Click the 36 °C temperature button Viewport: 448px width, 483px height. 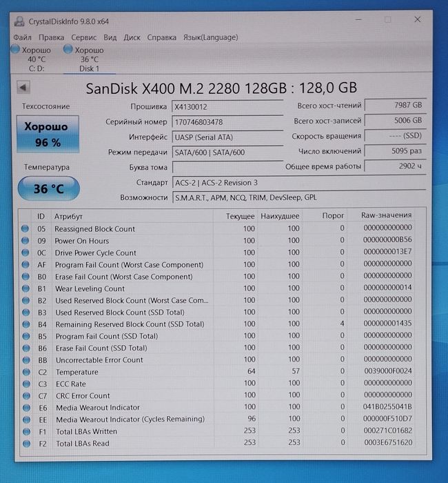(49, 188)
